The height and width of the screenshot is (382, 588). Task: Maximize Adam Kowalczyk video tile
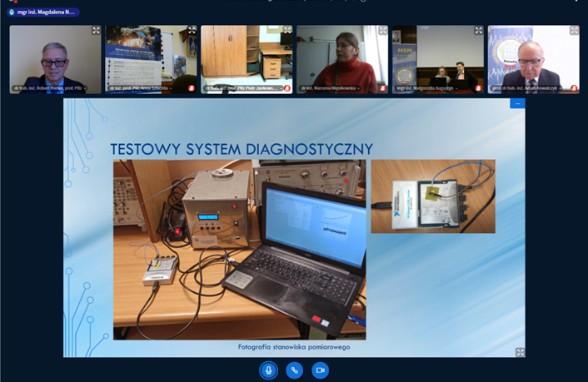pyautogui.click(x=574, y=31)
